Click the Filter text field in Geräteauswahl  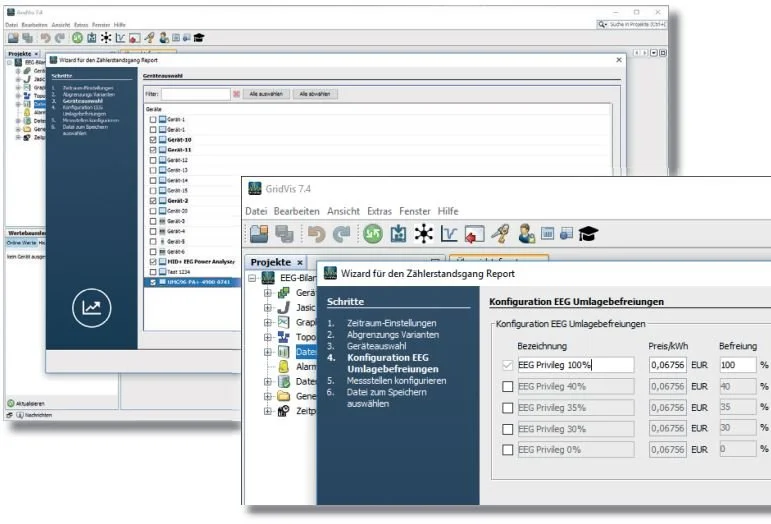point(196,94)
